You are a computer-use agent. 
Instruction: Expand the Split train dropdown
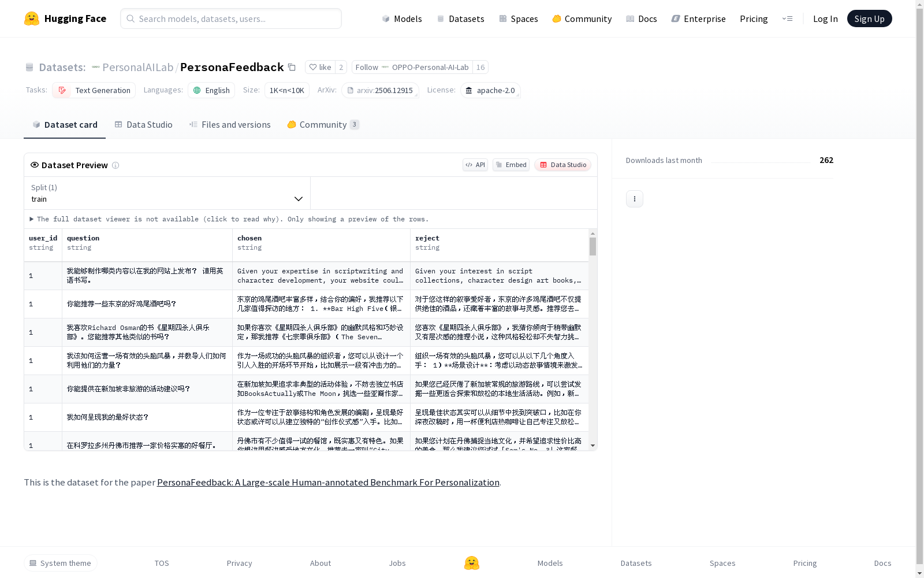167,193
